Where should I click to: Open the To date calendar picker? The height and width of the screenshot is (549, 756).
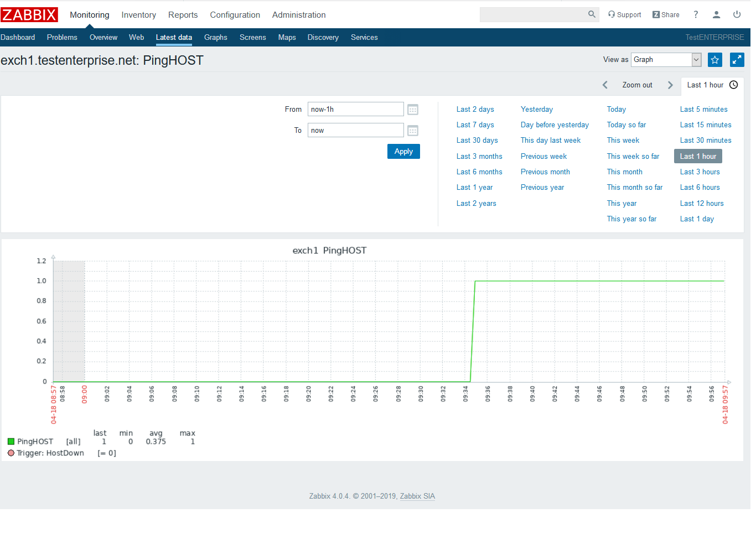tap(413, 131)
